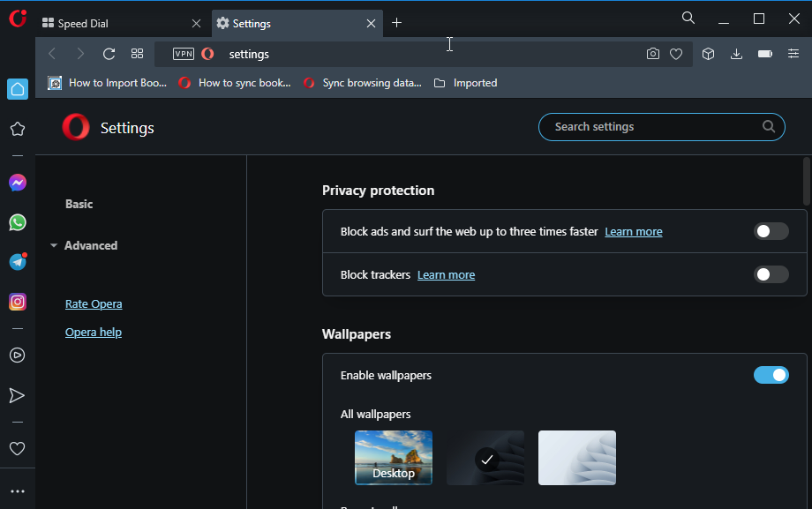Open Pinboards heart in the sidebar
Screen dimensions: 812x509
point(18,448)
